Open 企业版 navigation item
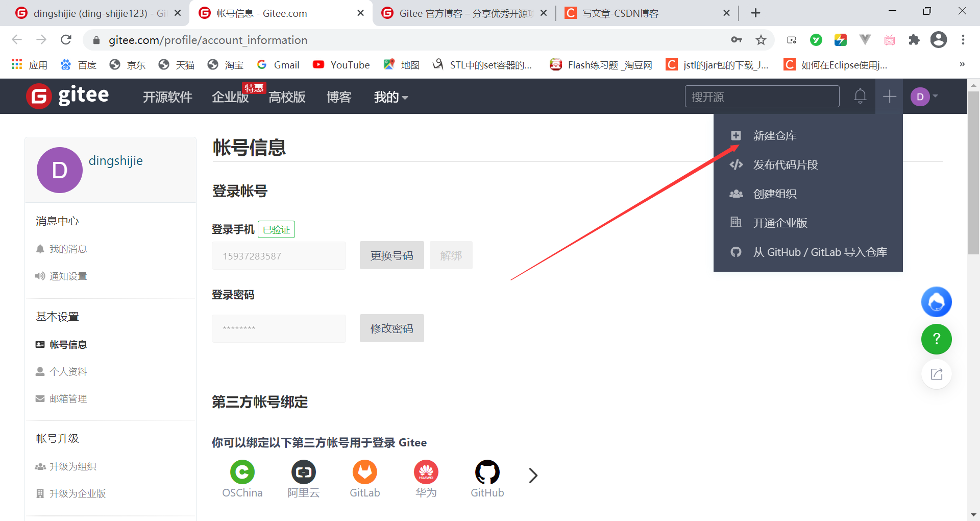 coord(230,97)
